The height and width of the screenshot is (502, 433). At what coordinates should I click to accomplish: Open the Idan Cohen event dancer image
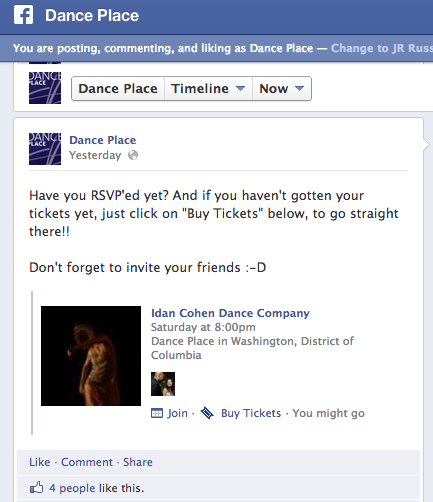point(91,356)
